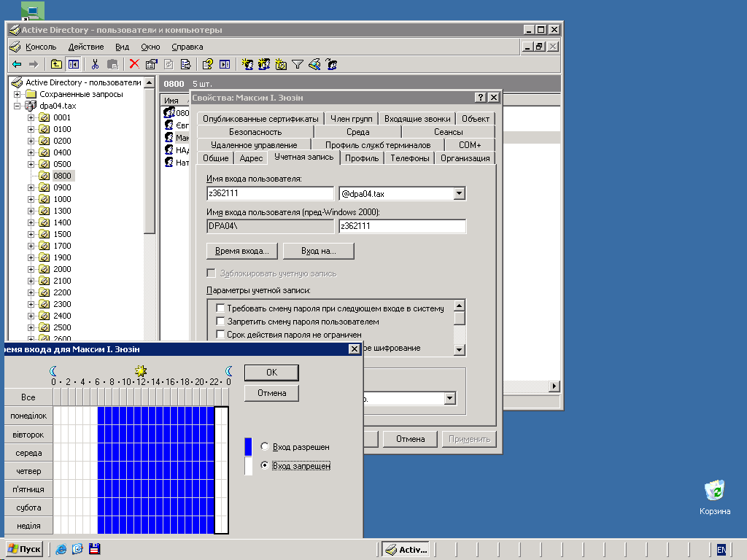Click the 'Вход на...' button

(x=318, y=251)
